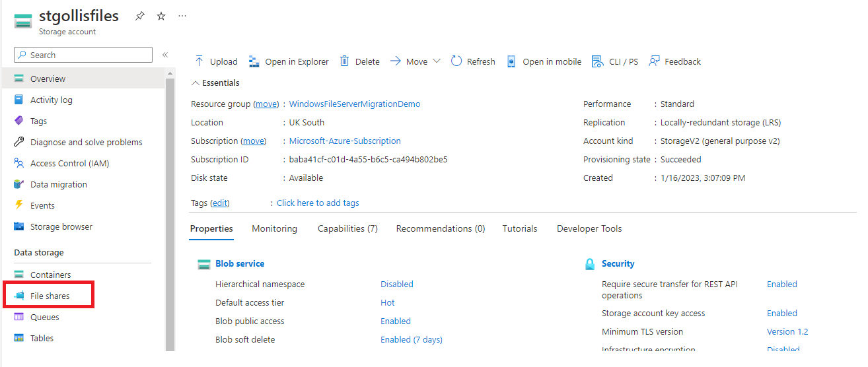Viewport: 868px width, 367px height.
Task: Click the Data storage section heading
Action: coord(39,253)
